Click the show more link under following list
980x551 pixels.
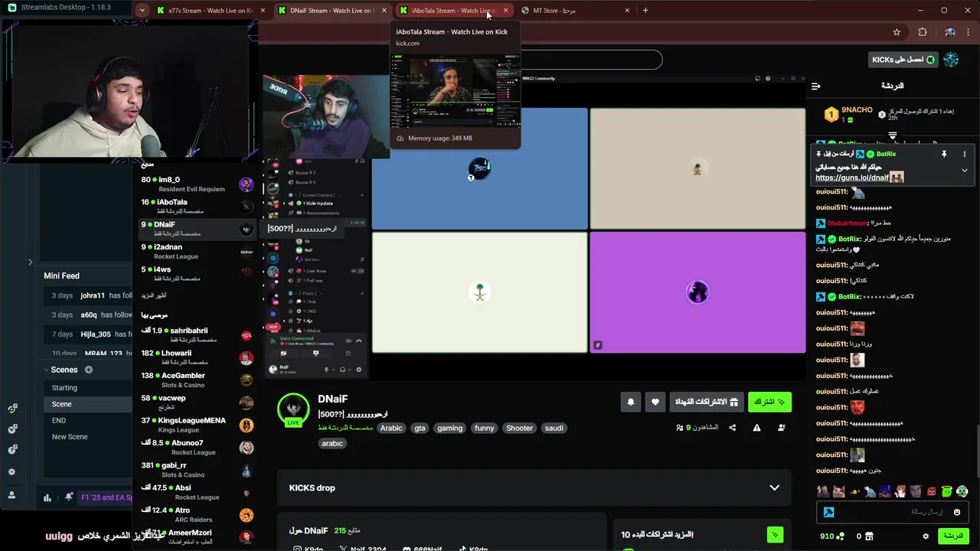click(x=153, y=295)
